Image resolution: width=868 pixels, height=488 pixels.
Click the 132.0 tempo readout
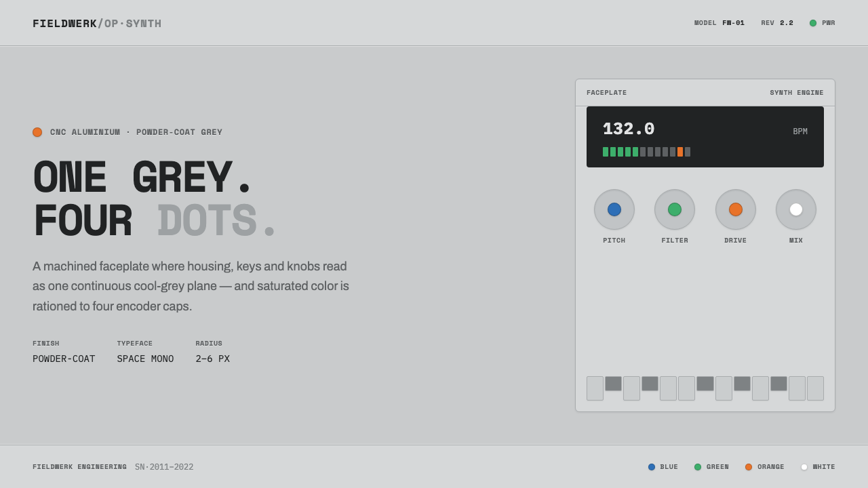pos(629,129)
